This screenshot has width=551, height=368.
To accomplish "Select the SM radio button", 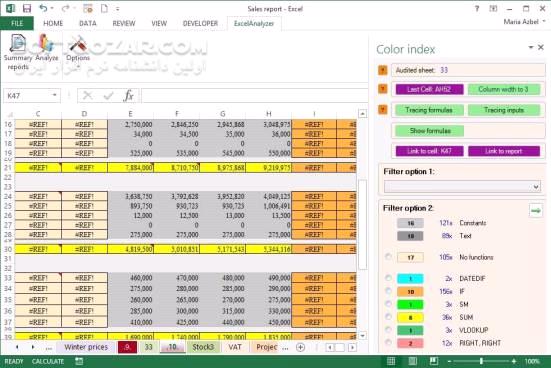I will tap(388, 304).
